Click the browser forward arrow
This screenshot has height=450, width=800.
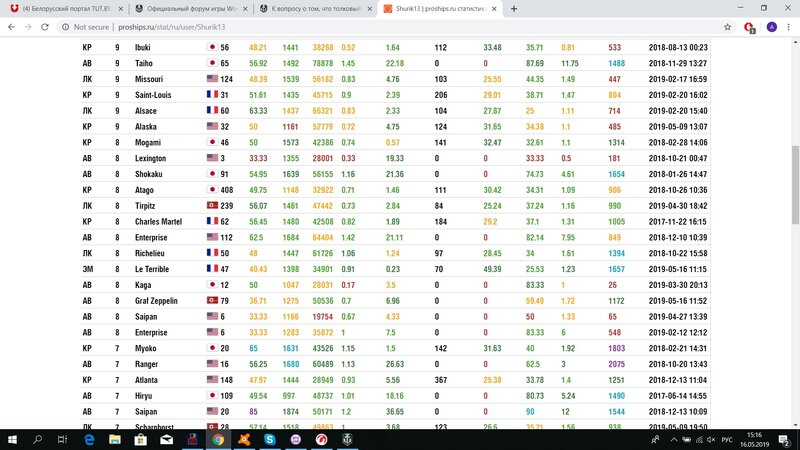point(28,27)
